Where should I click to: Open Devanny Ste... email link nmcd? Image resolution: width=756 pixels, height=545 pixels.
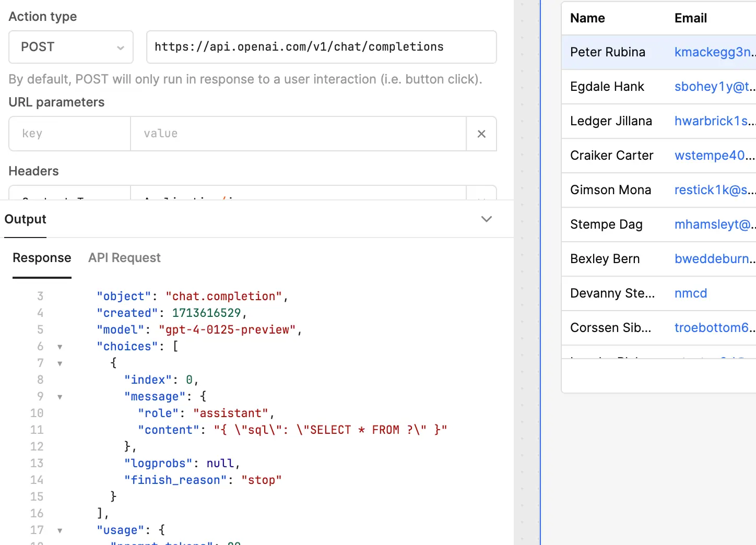(690, 293)
